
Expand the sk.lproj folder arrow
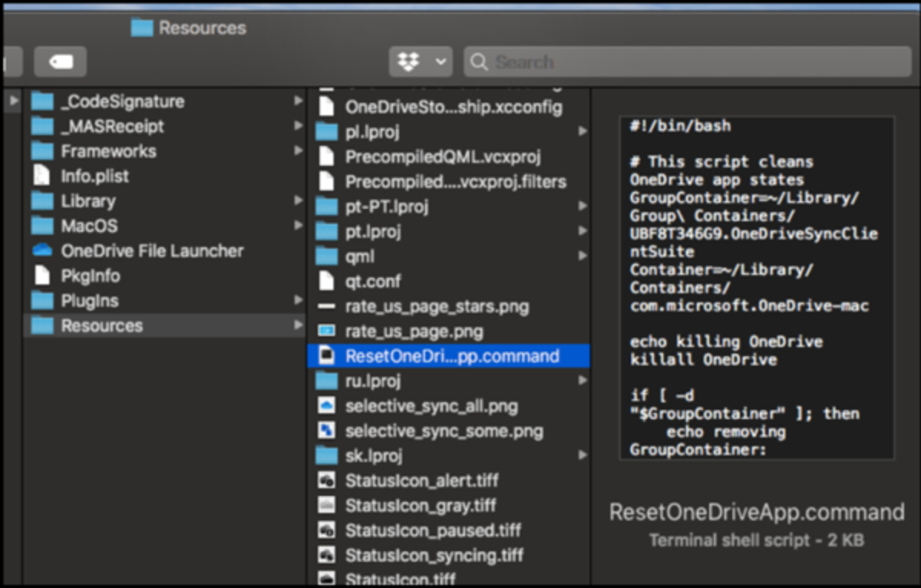(x=583, y=455)
